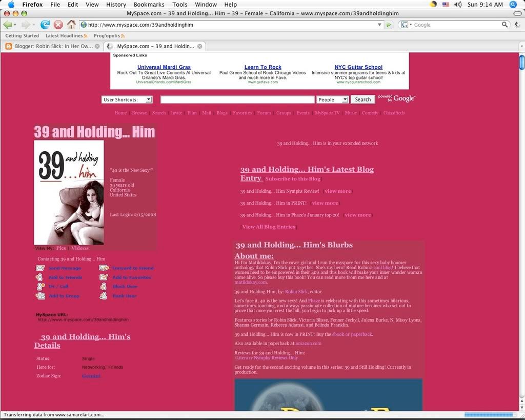Open the Pics link under profile photo
Screen dimensions: 525x420
(x=61, y=248)
